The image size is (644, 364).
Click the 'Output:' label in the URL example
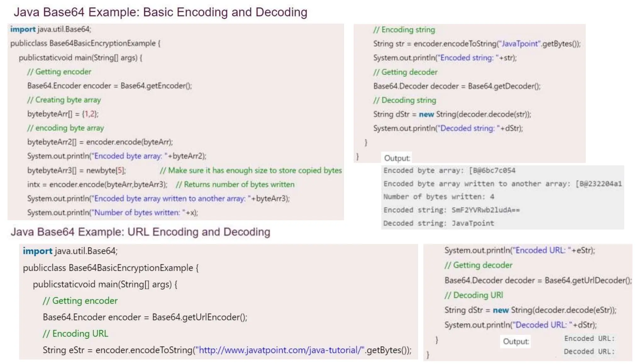(x=516, y=341)
